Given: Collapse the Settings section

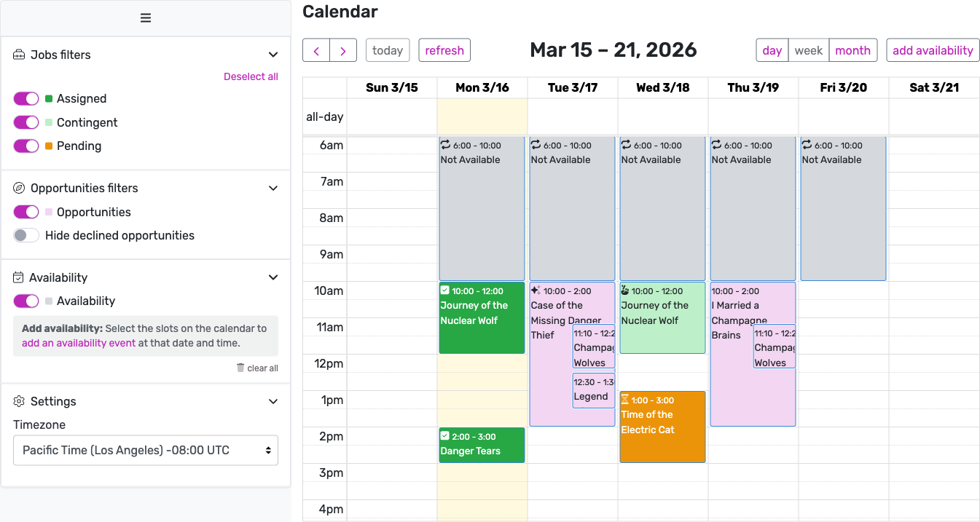Looking at the screenshot, I should click(273, 401).
